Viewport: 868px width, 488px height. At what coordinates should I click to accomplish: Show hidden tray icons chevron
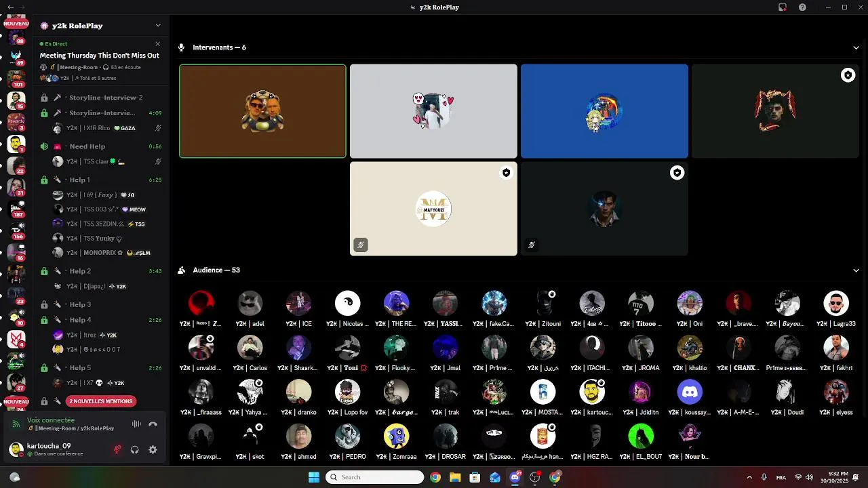(749, 477)
